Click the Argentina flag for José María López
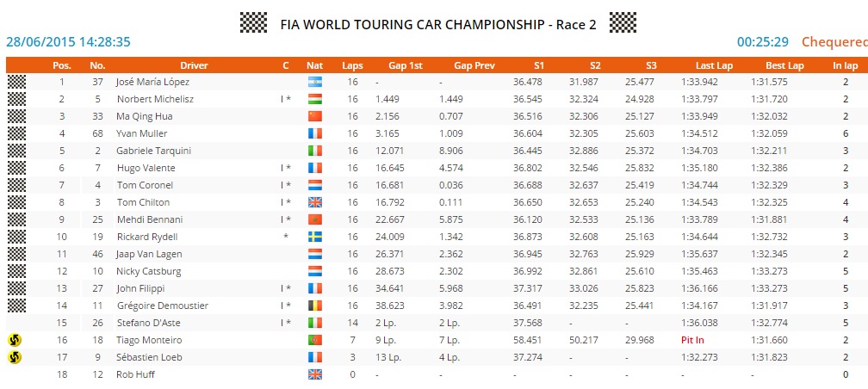The image size is (868, 389). pyautogui.click(x=314, y=82)
